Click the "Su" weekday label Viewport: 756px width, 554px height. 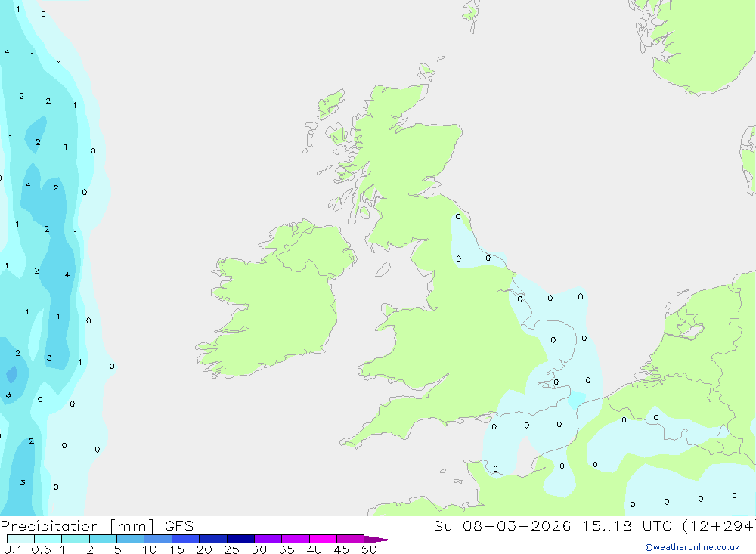[x=442, y=526]
